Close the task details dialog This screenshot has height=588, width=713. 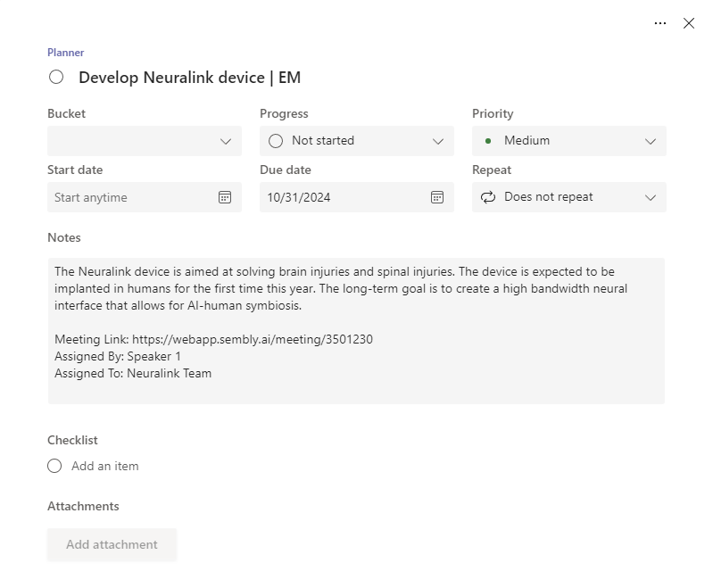coord(688,23)
